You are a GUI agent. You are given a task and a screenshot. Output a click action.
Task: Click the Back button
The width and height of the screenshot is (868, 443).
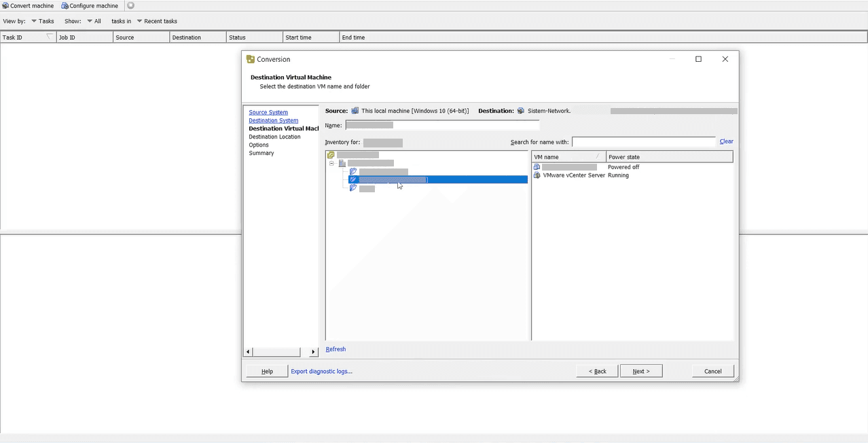tap(597, 371)
